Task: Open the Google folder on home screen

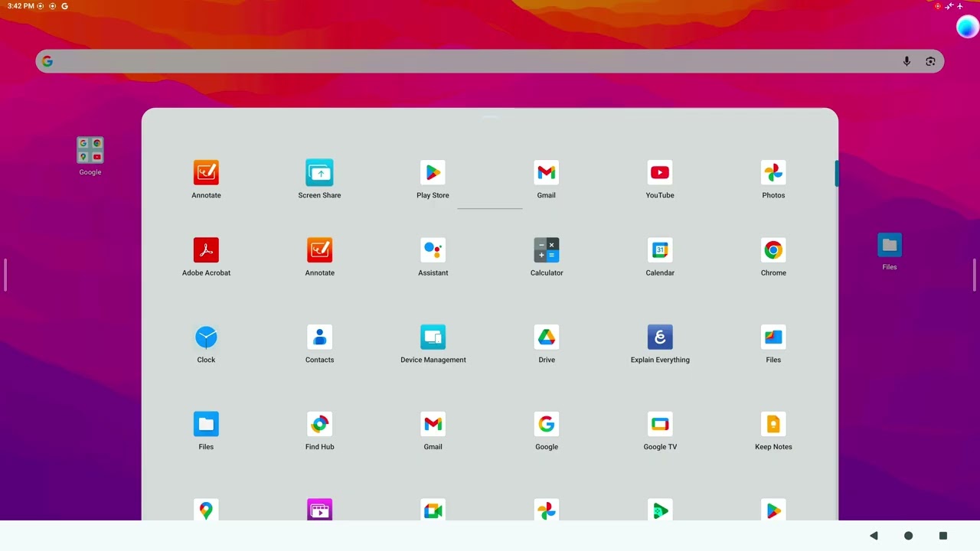Action: click(90, 150)
